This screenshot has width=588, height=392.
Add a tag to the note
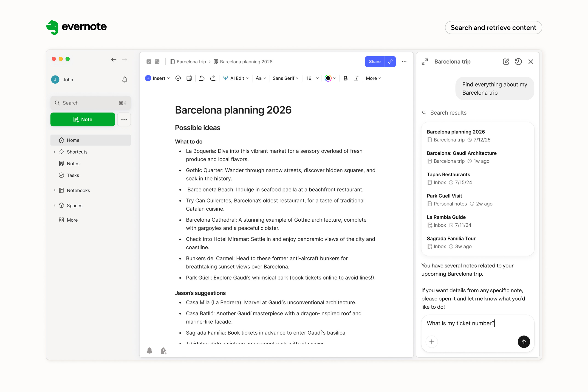pyautogui.click(x=164, y=350)
